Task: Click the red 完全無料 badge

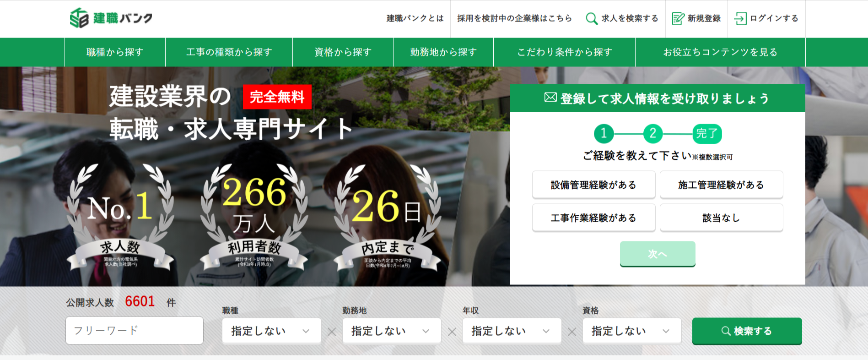Action: click(x=277, y=97)
